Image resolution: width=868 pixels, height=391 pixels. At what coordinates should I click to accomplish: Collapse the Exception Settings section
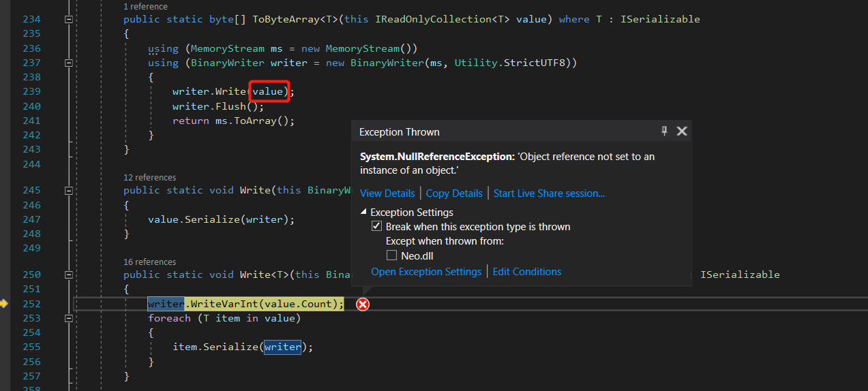[x=363, y=213]
